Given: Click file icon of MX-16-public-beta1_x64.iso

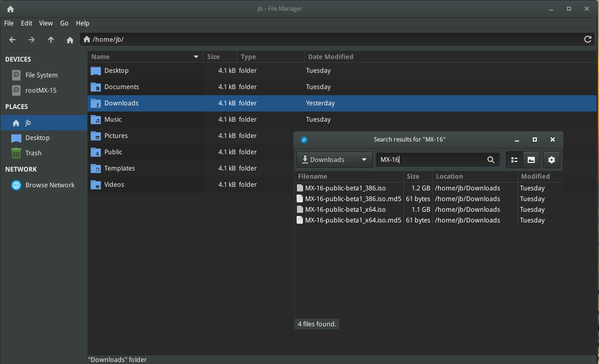Looking at the screenshot, I should (300, 209).
